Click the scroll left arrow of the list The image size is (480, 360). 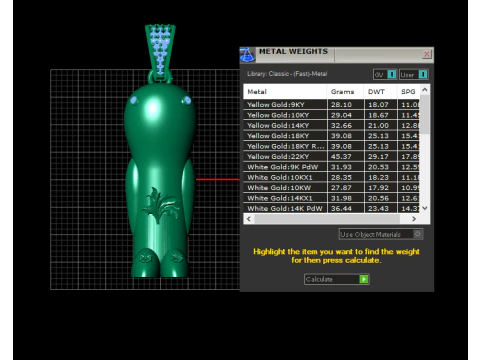(249, 219)
